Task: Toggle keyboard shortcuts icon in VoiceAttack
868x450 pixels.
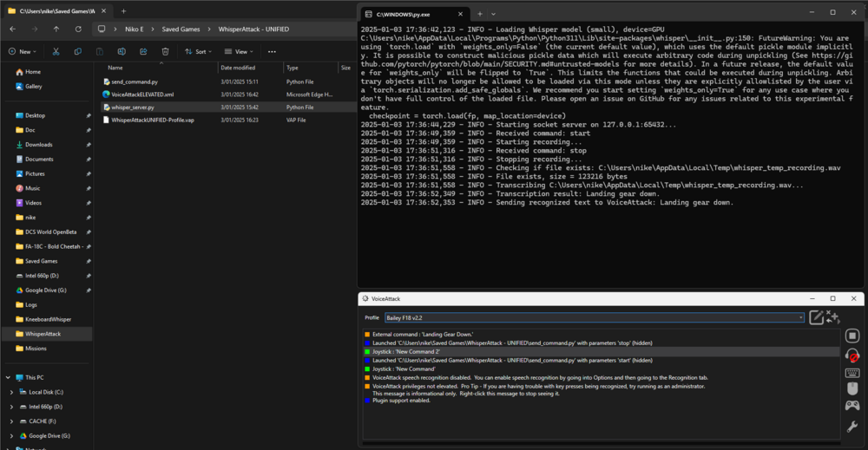Action: [852, 373]
